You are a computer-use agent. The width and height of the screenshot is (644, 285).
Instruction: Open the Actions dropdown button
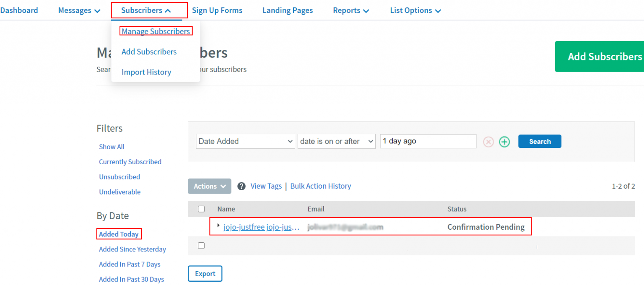tap(209, 186)
